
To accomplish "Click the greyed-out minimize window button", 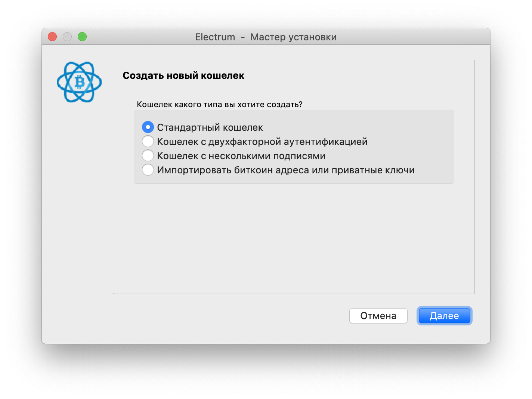I will point(67,37).
